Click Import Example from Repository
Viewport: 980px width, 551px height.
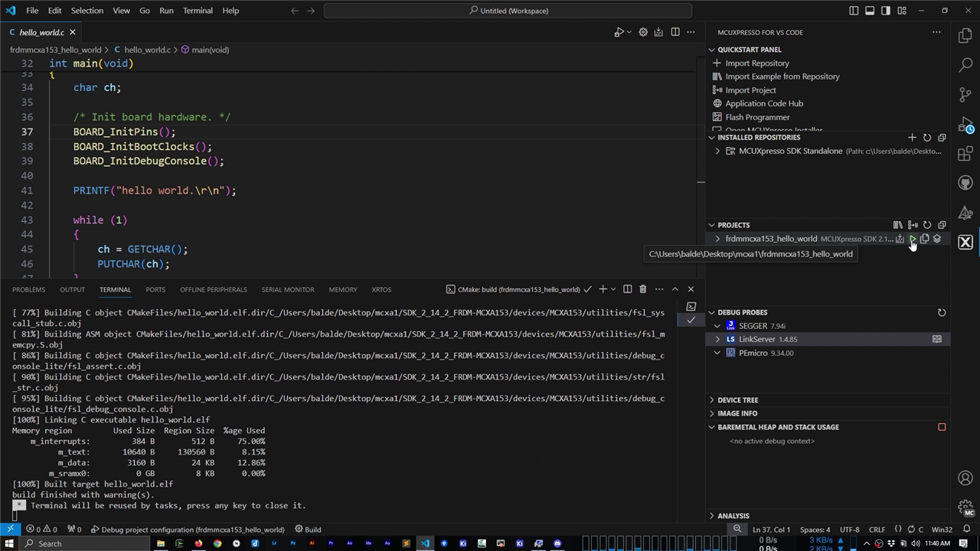point(782,77)
